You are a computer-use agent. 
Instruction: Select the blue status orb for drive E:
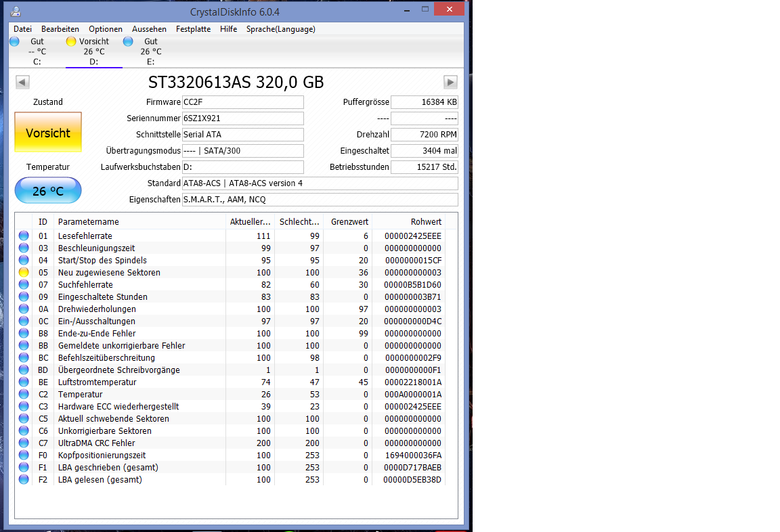[x=128, y=41]
